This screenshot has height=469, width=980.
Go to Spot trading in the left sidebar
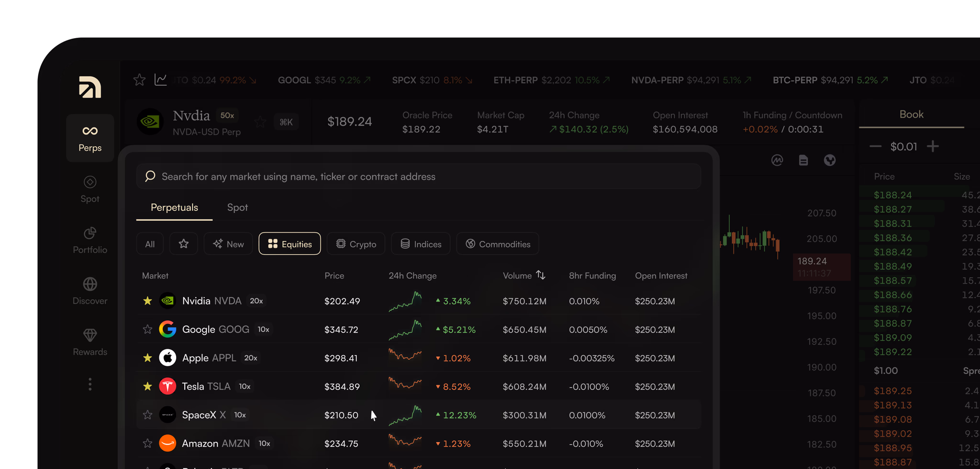tap(90, 189)
